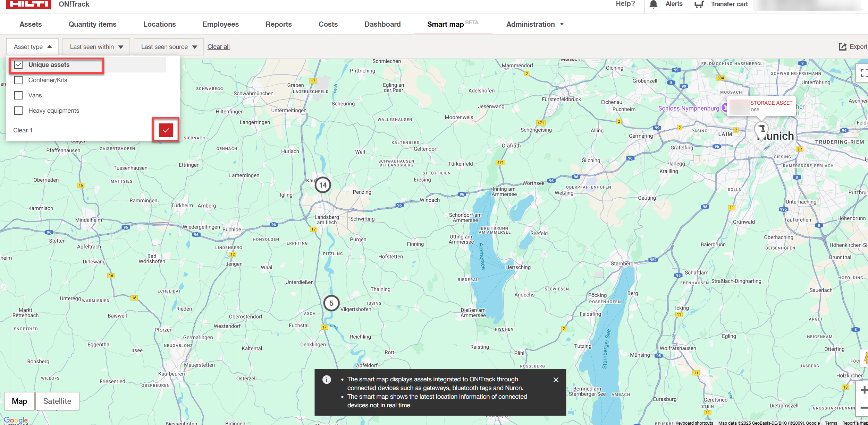Enable the Heavy equipments checkbox
868x425 pixels.
point(18,111)
